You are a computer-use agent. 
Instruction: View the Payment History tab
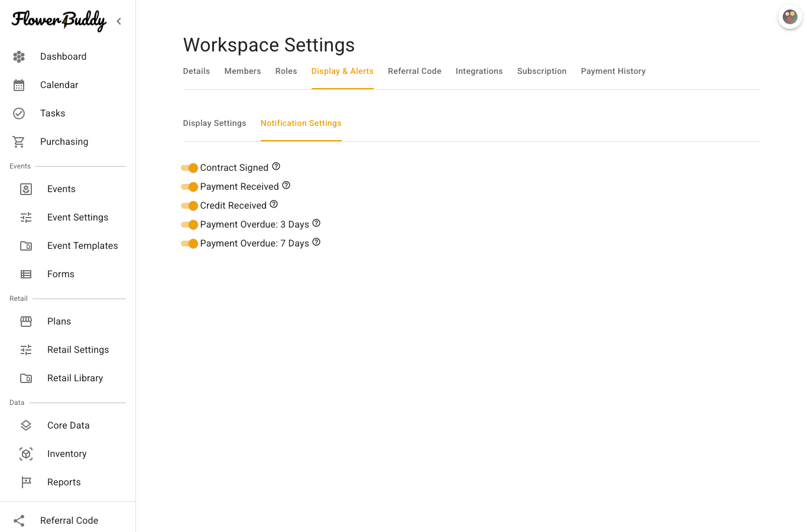pos(613,71)
